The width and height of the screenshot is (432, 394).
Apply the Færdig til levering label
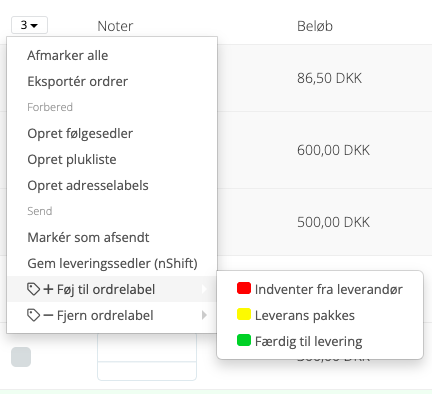click(x=320, y=341)
